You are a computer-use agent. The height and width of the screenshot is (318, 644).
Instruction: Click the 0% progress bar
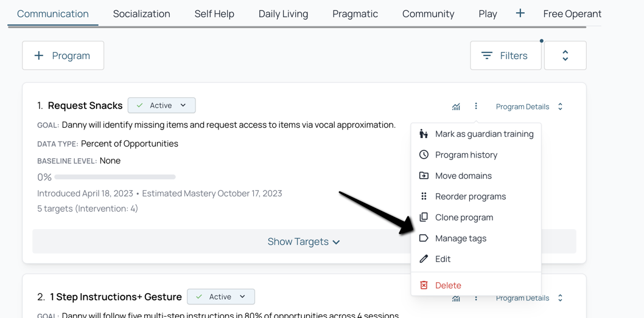(115, 177)
